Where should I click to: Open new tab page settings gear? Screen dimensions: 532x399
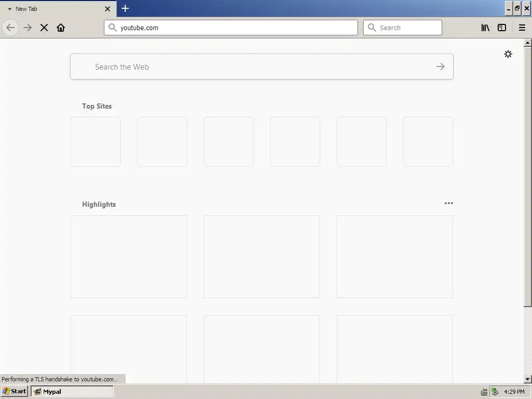(x=508, y=54)
